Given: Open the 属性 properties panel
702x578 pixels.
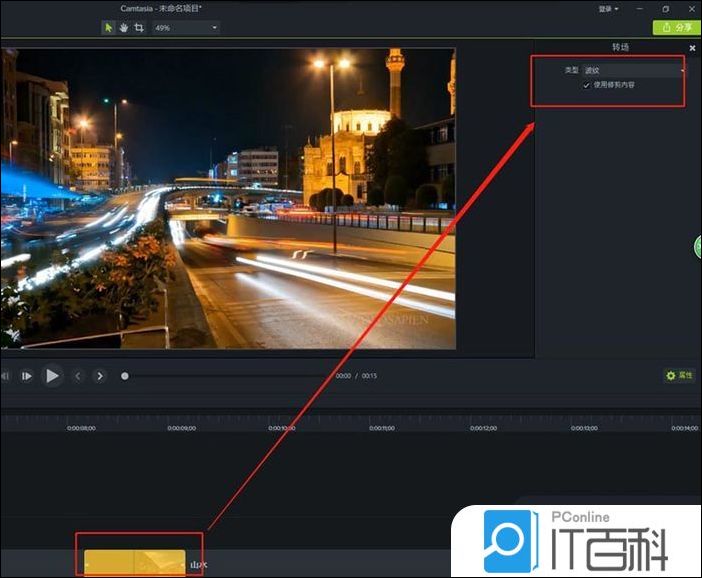Looking at the screenshot, I should [679, 376].
